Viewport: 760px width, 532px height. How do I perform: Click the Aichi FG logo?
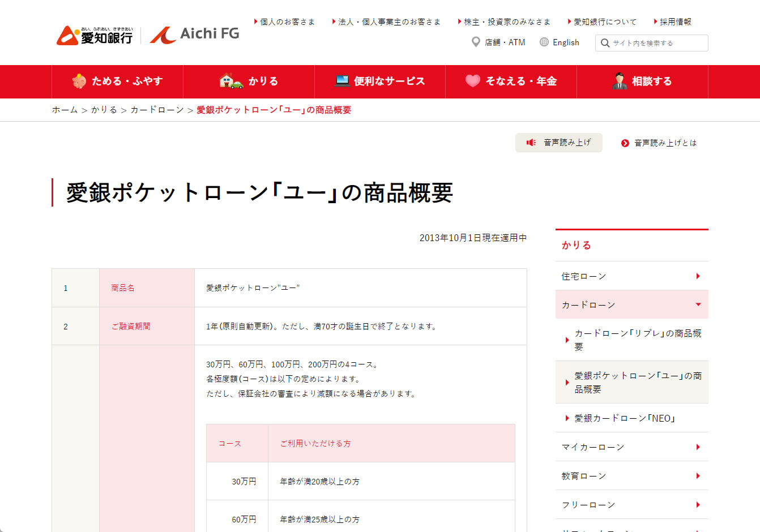195,35
